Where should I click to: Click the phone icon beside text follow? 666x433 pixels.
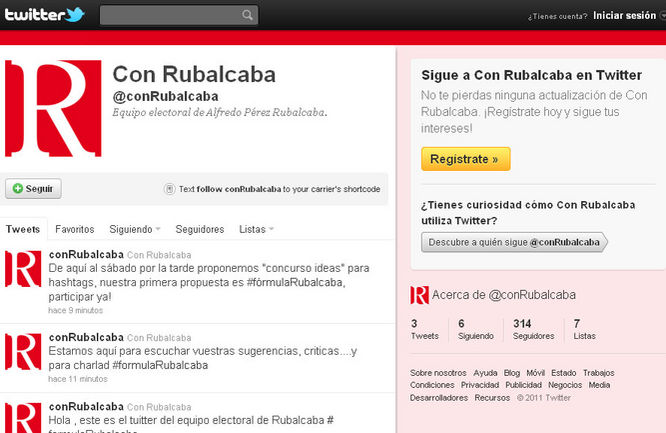coord(169,189)
